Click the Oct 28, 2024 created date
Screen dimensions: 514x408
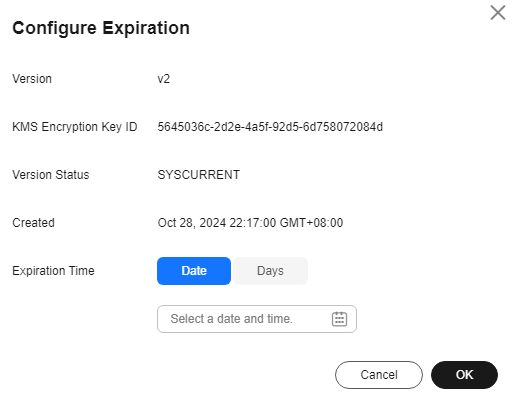192,223
